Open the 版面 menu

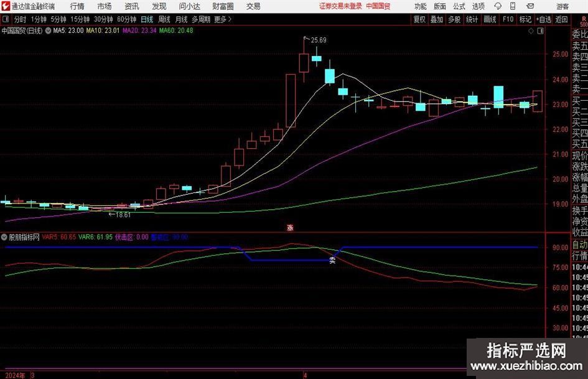tap(439, 6)
